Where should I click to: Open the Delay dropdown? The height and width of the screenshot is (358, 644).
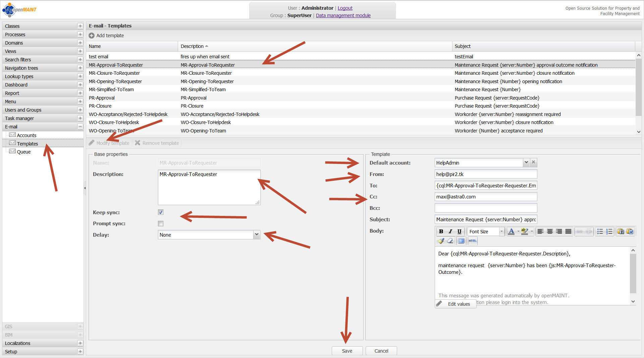coord(257,235)
